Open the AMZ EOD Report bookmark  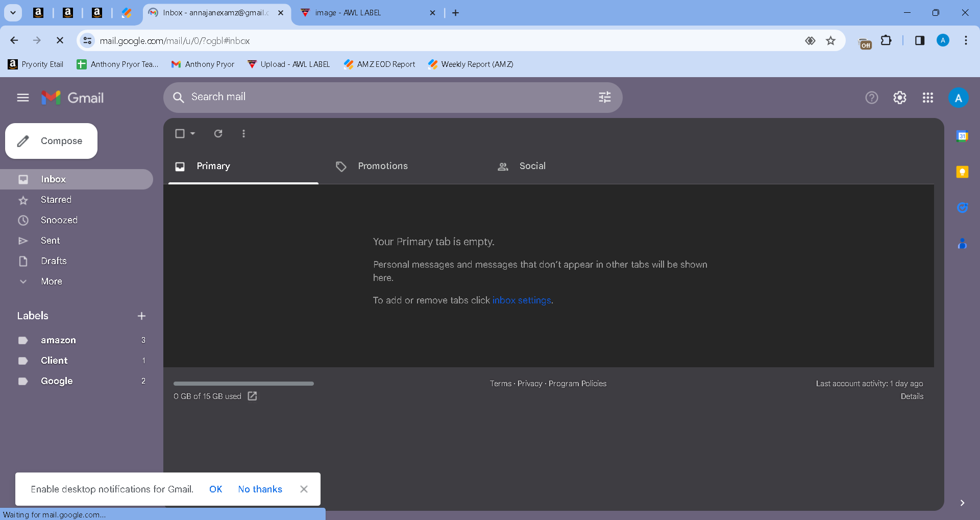pyautogui.click(x=379, y=64)
